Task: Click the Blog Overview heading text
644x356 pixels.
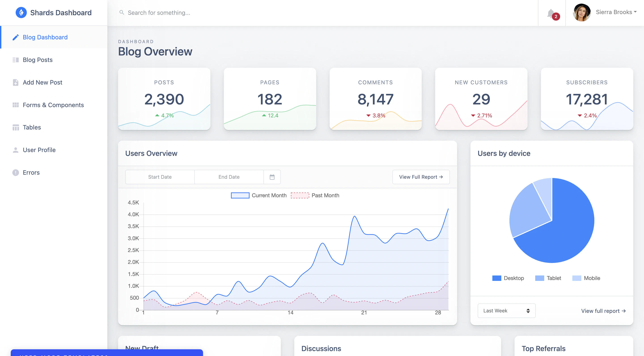Action: pyautogui.click(x=155, y=51)
